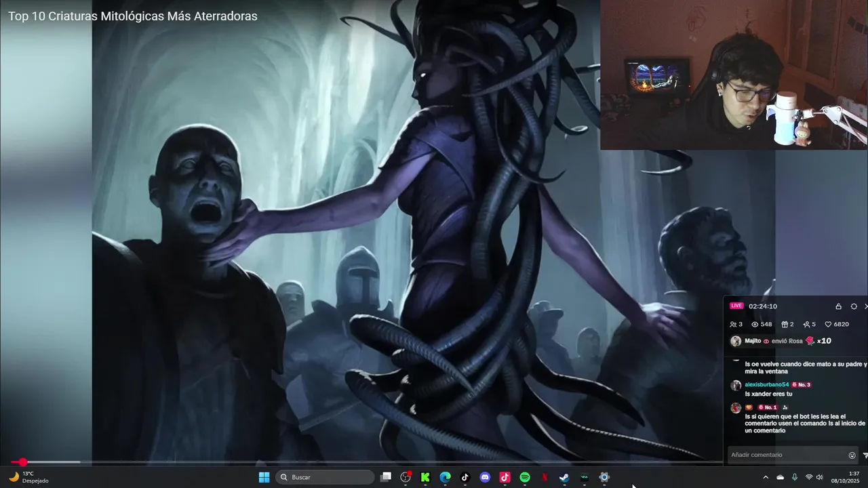The image size is (868, 488).
Task: Click the No. 1 rank badge
Action: 768,407
